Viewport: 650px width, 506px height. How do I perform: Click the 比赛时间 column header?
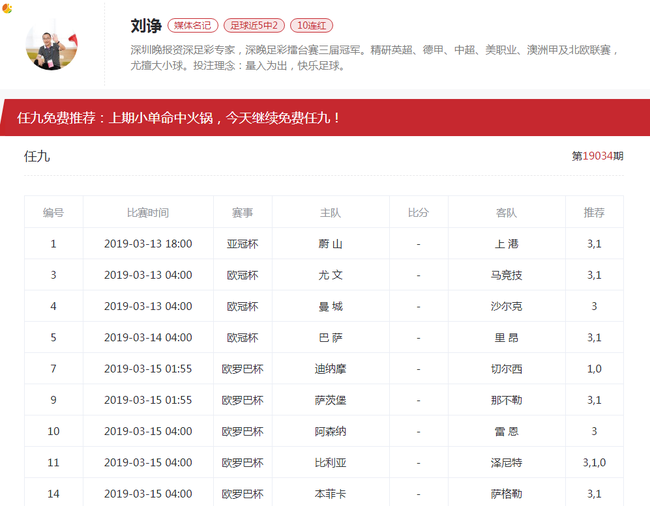tap(148, 213)
